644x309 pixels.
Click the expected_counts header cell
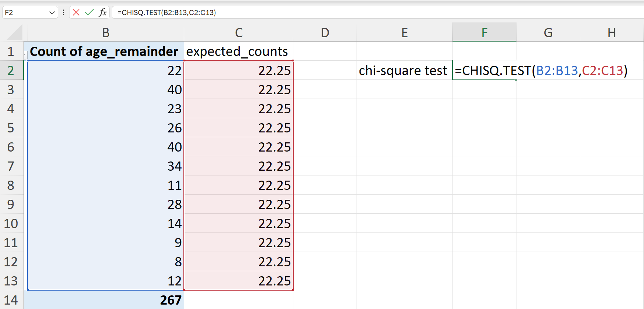pos(239,51)
